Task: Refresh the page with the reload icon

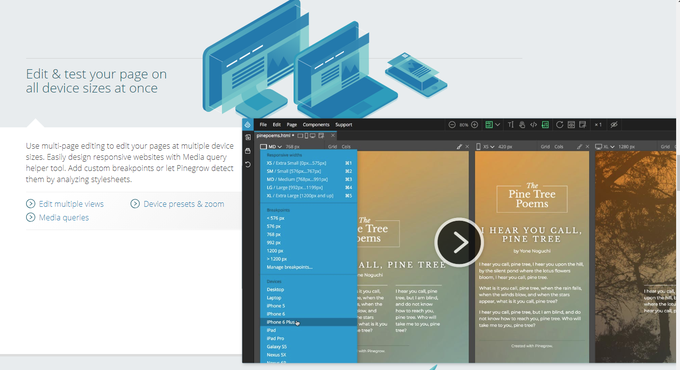Action: click(x=559, y=125)
